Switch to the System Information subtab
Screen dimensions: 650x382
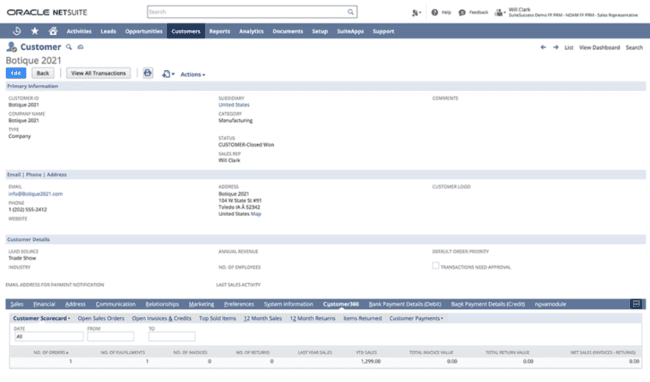click(289, 304)
